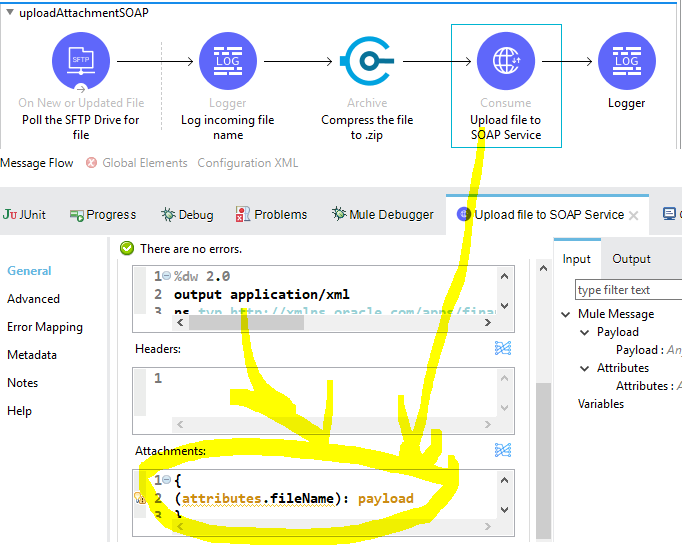Select the 'Log incoming file name' Logger node
This screenshot has height=545, width=682.
click(227, 61)
